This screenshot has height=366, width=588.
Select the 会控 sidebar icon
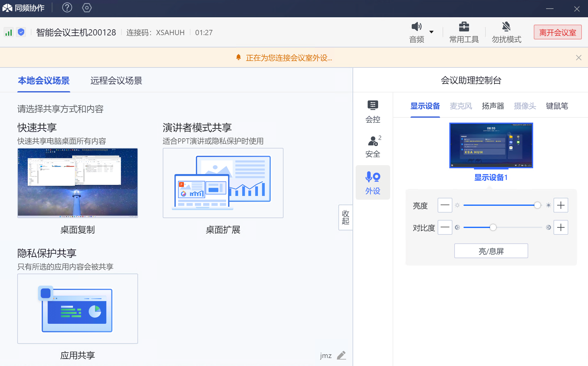[x=373, y=112]
